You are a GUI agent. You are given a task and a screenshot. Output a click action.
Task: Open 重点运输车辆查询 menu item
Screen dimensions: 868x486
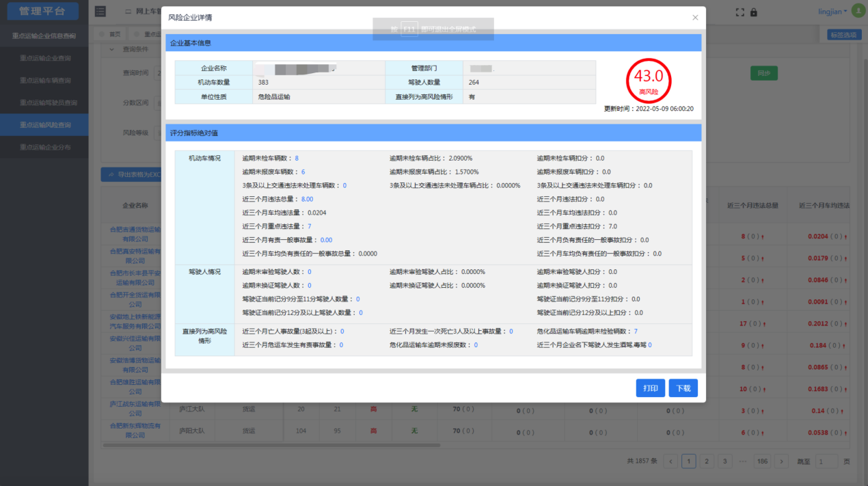coord(45,81)
